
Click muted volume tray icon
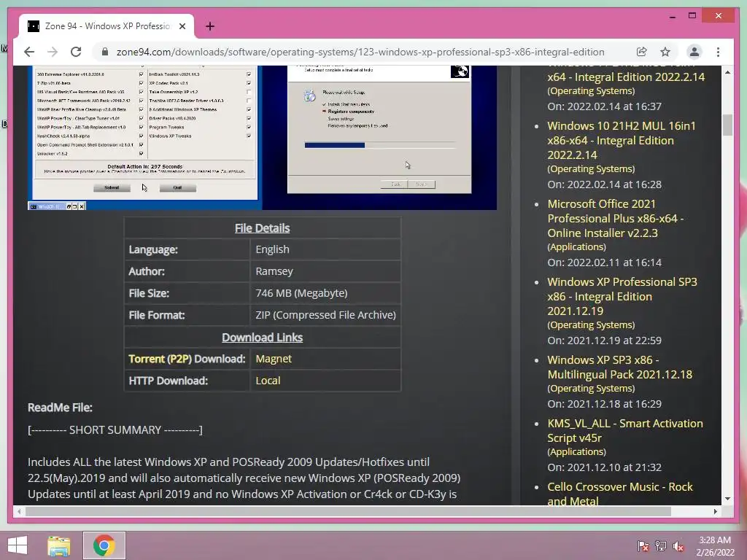tap(678, 545)
